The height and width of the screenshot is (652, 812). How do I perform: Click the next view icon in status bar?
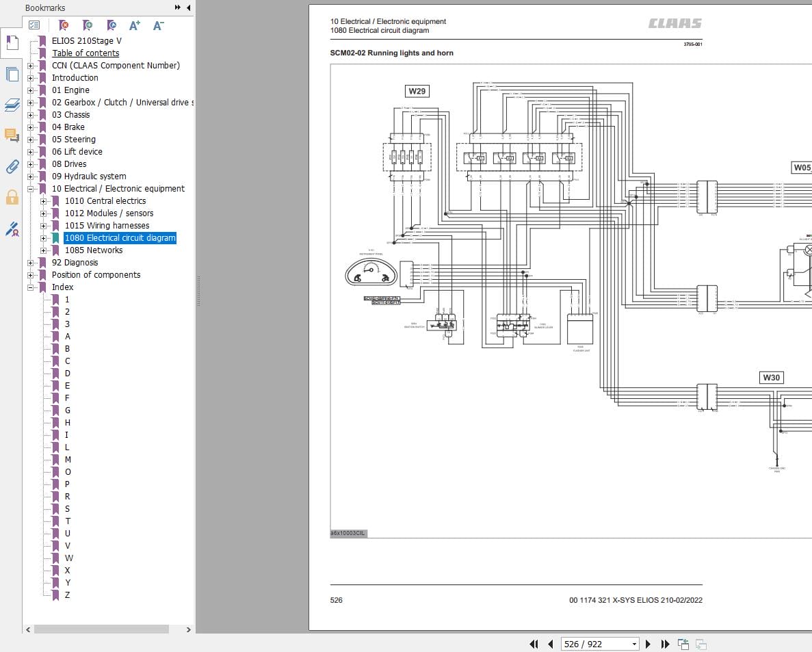point(701,644)
